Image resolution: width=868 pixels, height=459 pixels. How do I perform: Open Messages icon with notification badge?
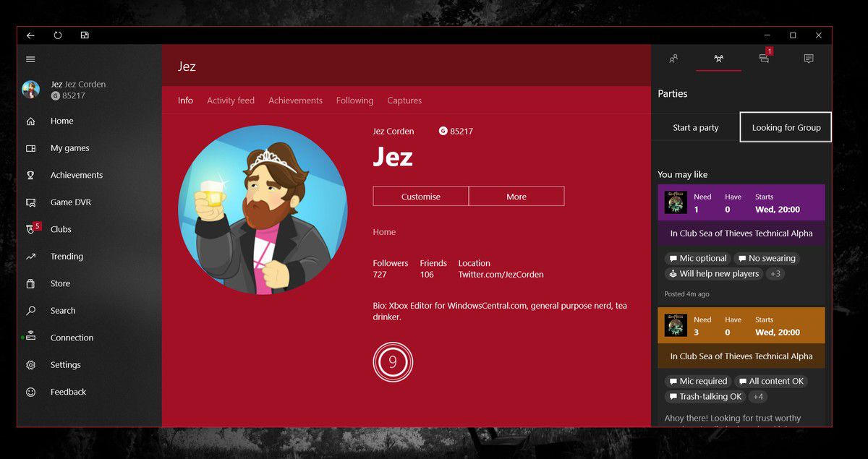(x=765, y=57)
